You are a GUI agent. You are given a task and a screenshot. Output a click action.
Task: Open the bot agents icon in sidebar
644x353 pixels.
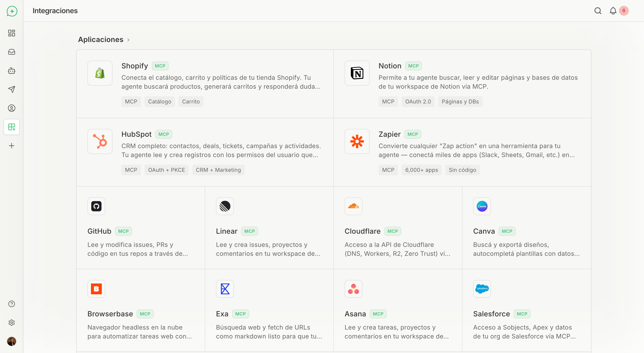pos(11,70)
